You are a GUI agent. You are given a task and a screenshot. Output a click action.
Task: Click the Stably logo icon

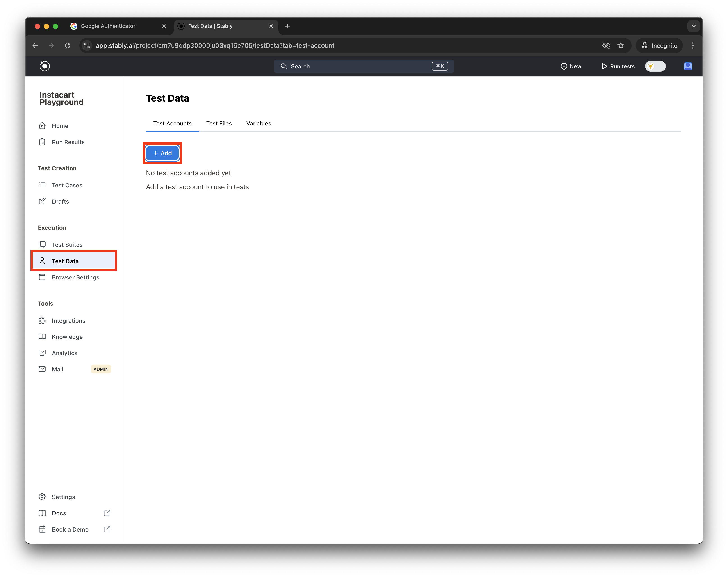pos(45,66)
